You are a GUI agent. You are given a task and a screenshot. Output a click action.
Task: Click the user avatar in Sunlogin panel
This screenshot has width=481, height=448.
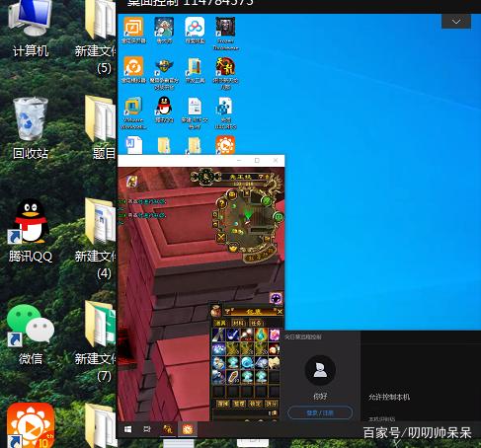tap(320, 371)
